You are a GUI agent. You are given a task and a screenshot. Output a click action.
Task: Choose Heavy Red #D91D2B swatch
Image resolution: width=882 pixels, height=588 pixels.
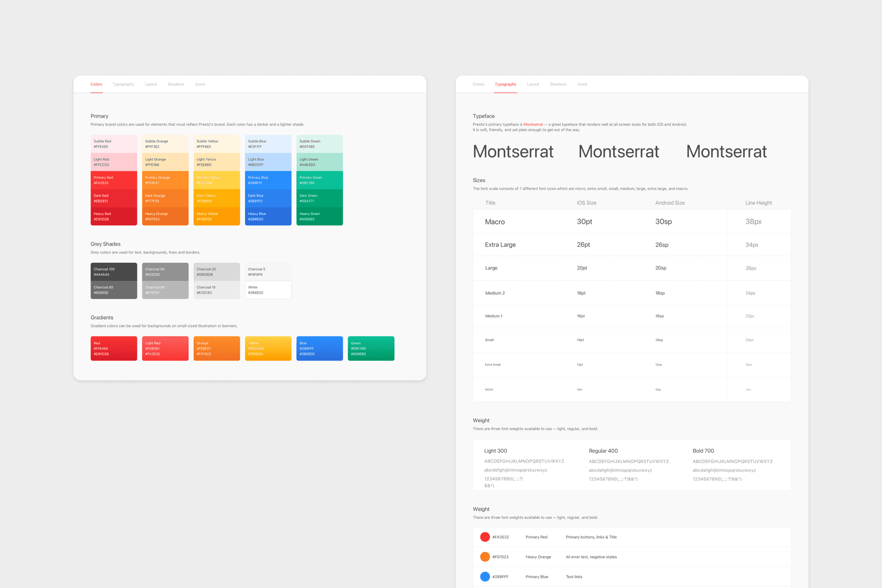coord(114,216)
